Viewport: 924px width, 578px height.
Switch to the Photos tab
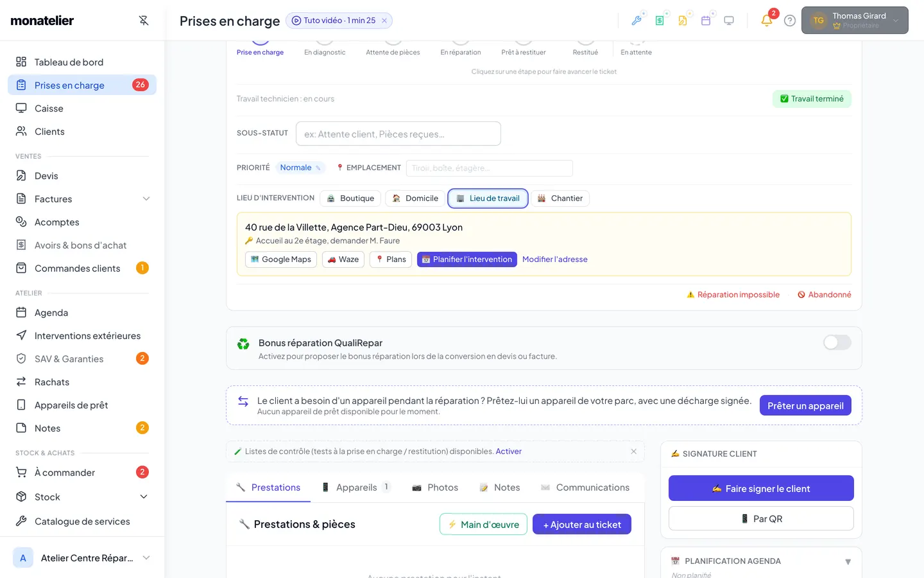pyautogui.click(x=435, y=487)
